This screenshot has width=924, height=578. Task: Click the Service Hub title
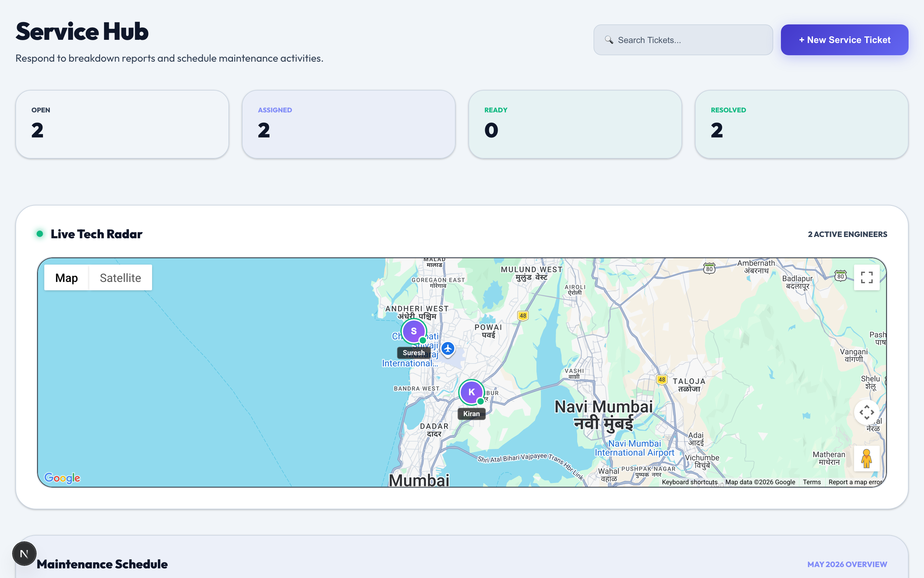[82, 31]
